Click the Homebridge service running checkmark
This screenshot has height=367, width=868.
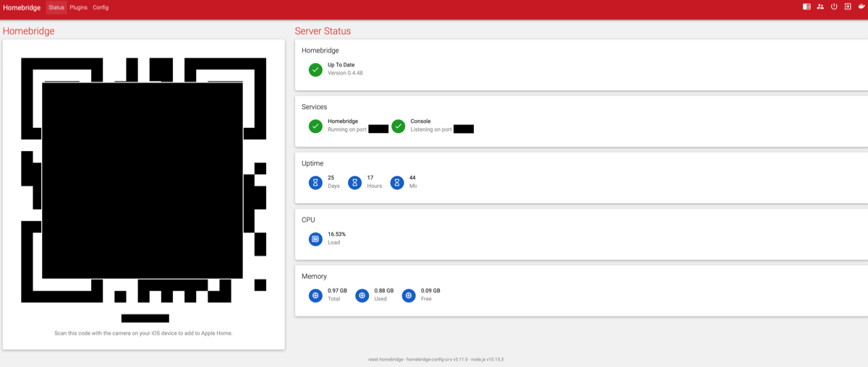[x=315, y=126]
